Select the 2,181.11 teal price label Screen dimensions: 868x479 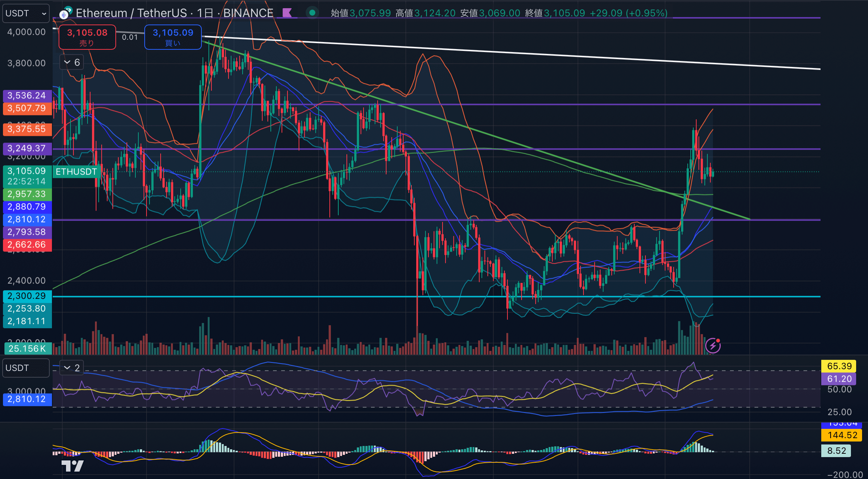[x=27, y=321]
